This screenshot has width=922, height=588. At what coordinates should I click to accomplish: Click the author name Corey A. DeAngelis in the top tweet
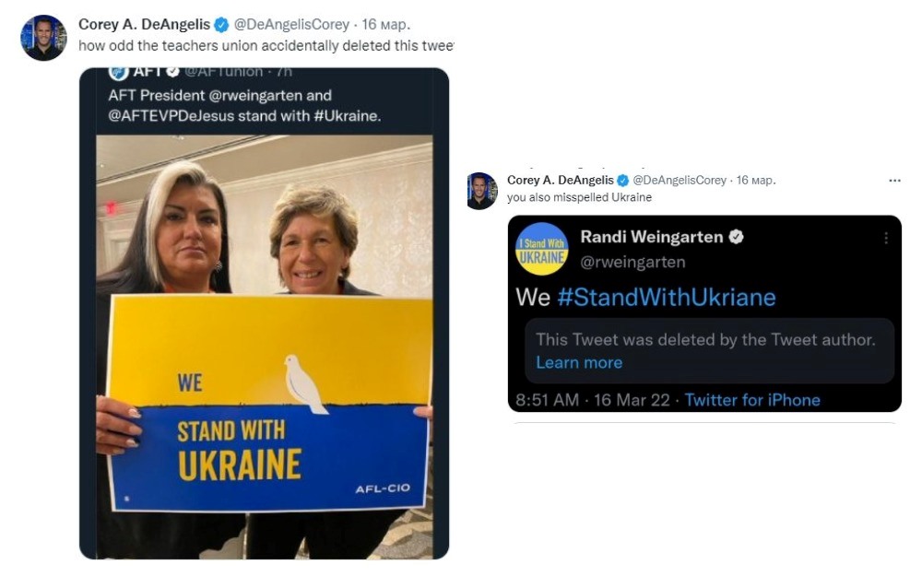pos(145,25)
